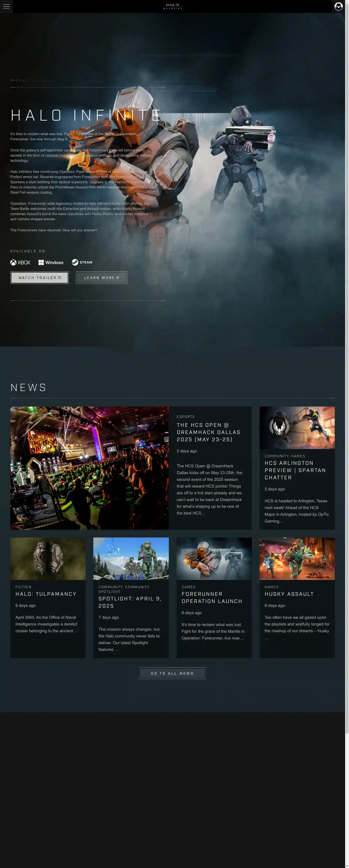Image resolution: width=349 pixels, height=868 pixels.
Task: Open the Husky Assault news article
Action: click(289, 594)
